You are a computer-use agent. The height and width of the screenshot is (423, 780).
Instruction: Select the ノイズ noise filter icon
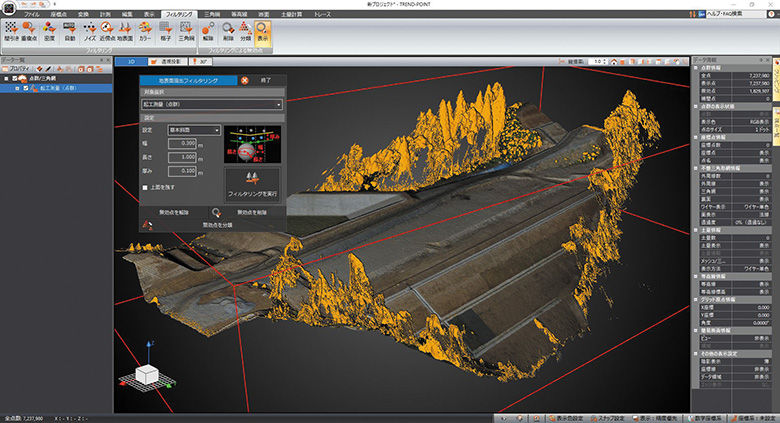click(90, 31)
